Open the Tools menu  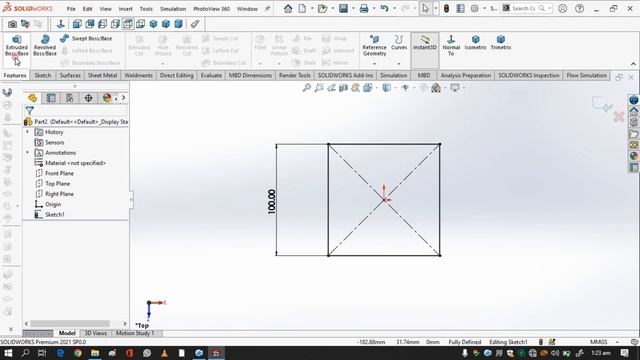(146, 9)
